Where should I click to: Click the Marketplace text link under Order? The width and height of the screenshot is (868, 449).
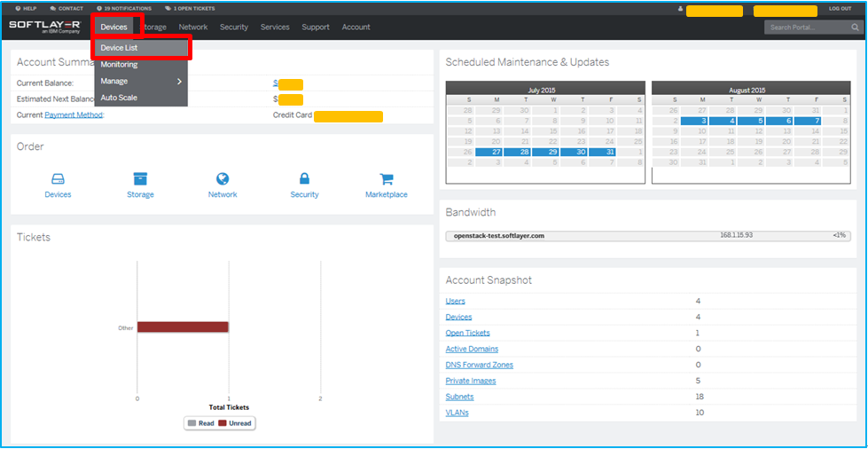[387, 194]
